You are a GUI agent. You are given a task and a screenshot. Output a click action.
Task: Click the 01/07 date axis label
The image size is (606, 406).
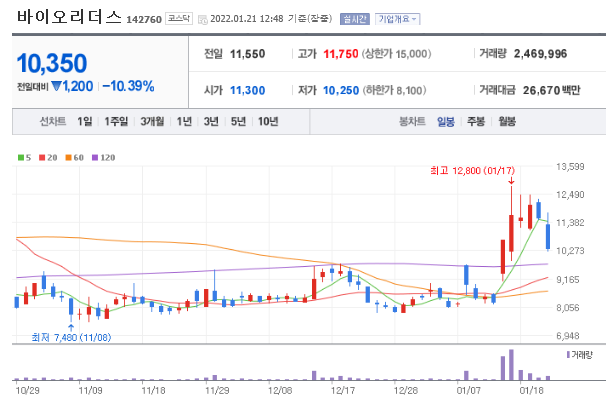click(468, 391)
